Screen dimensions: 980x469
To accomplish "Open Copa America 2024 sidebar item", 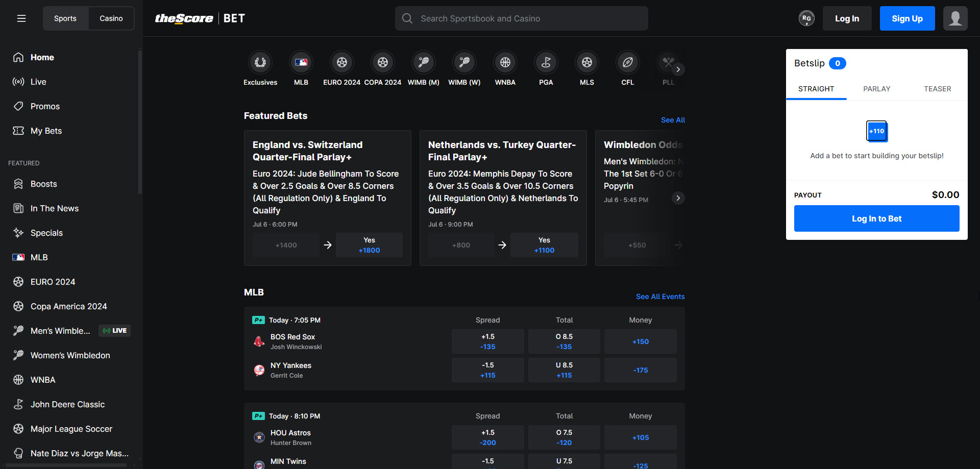I will click(69, 306).
